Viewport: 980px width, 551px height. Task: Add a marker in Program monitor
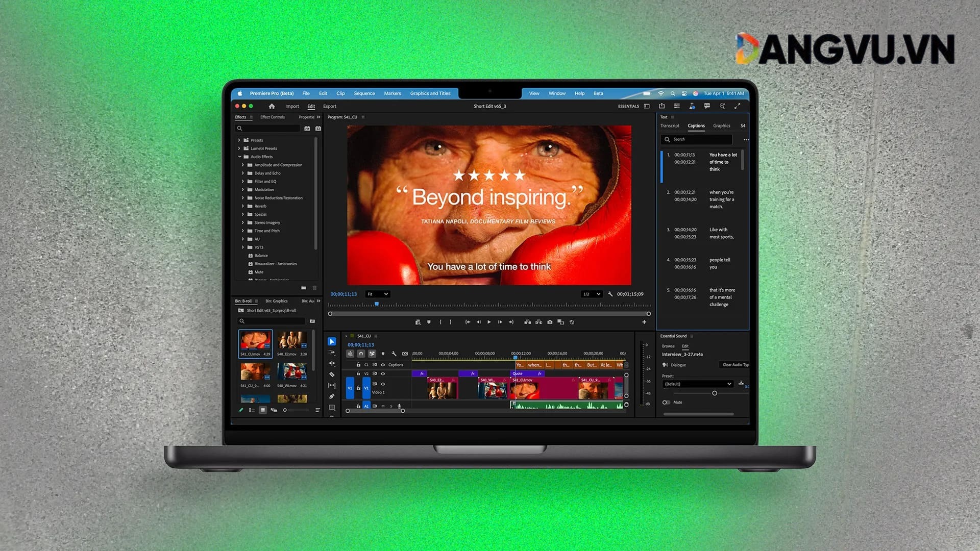[x=429, y=322]
